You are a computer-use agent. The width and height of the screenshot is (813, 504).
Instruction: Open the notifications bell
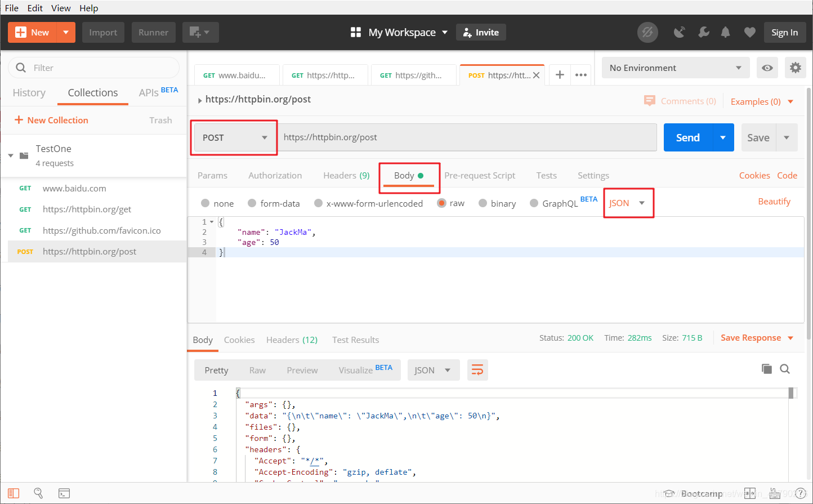[x=726, y=33]
